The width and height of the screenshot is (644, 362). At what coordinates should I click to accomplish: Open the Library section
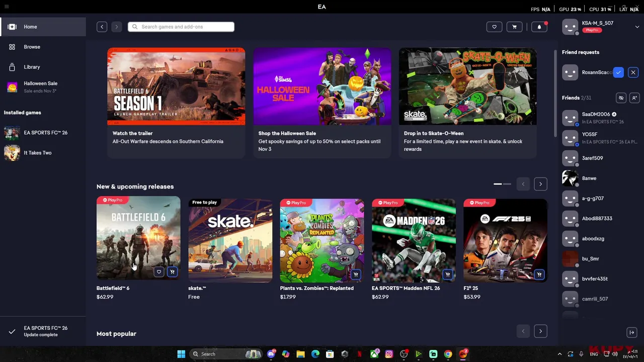click(x=43, y=67)
